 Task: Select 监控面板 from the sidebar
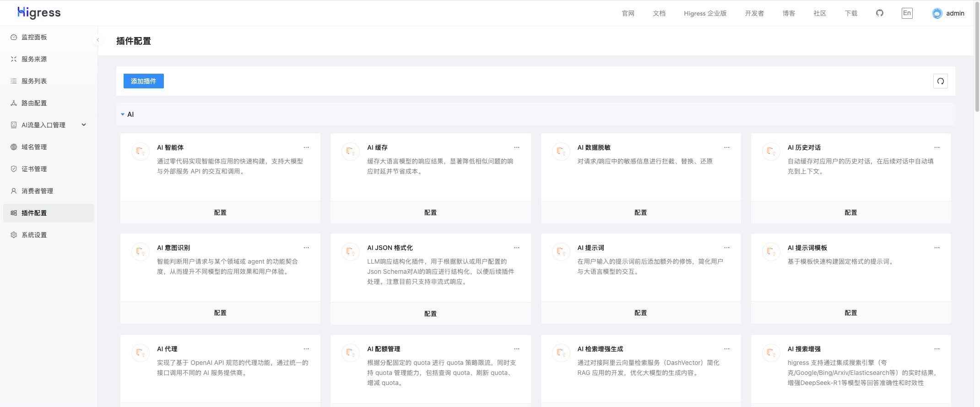tap(34, 37)
